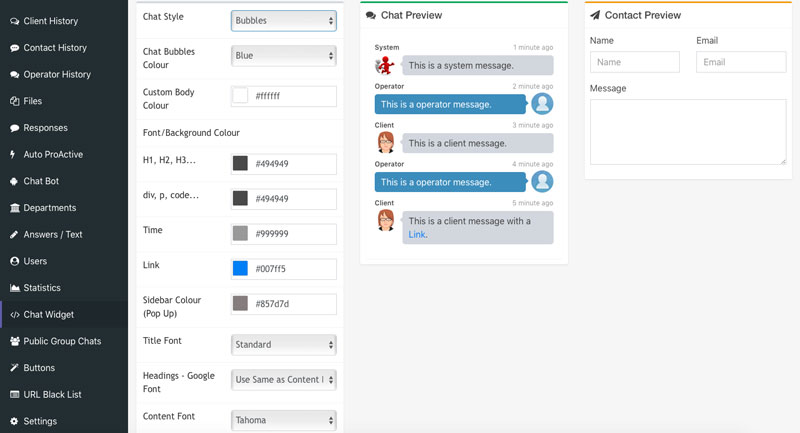Click the Sidebar Colour swatch
The width and height of the screenshot is (800, 433).
click(x=240, y=303)
